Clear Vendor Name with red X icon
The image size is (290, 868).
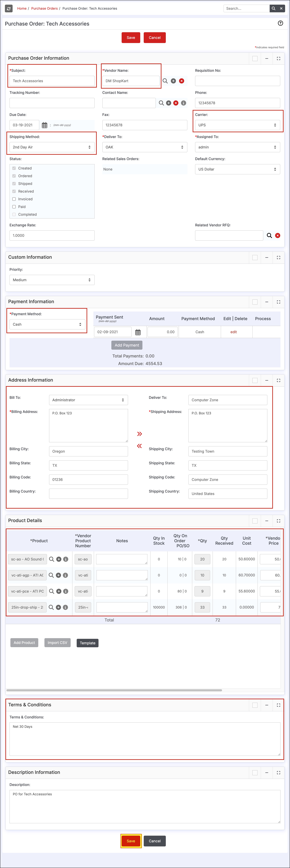tap(181, 81)
